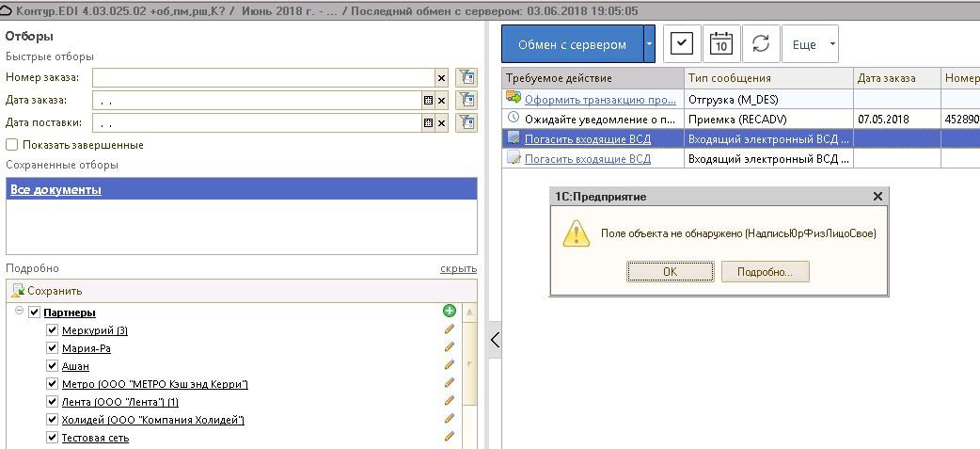Click icon of Оформить транзакцию row
Image resolution: width=980 pixels, height=449 pixels.
pyautogui.click(x=514, y=98)
